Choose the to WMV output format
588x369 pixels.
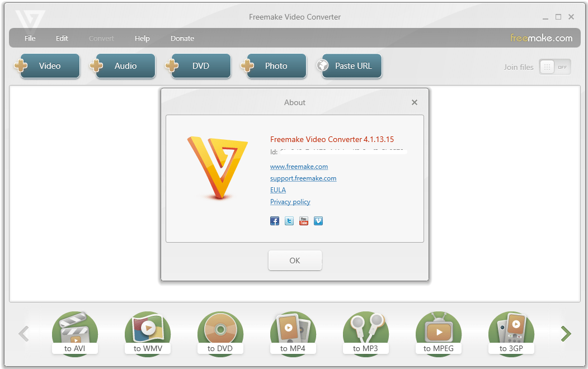tap(148, 333)
